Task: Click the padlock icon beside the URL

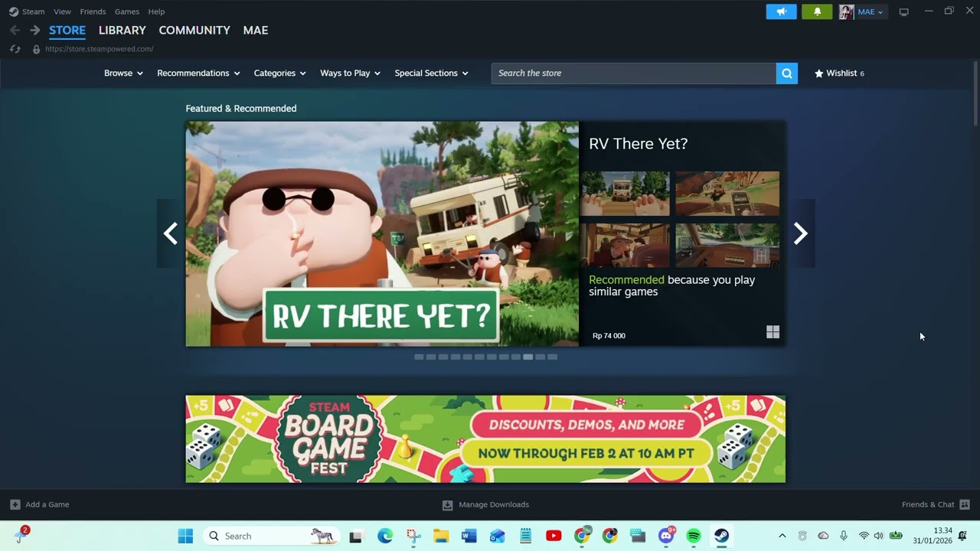Action: pyautogui.click(x=36, y=49)
